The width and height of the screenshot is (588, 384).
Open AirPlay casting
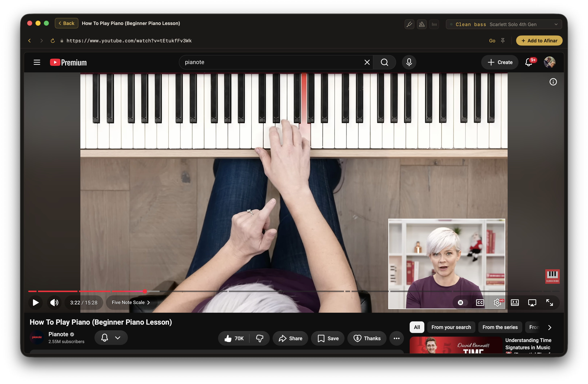point(532,303)
